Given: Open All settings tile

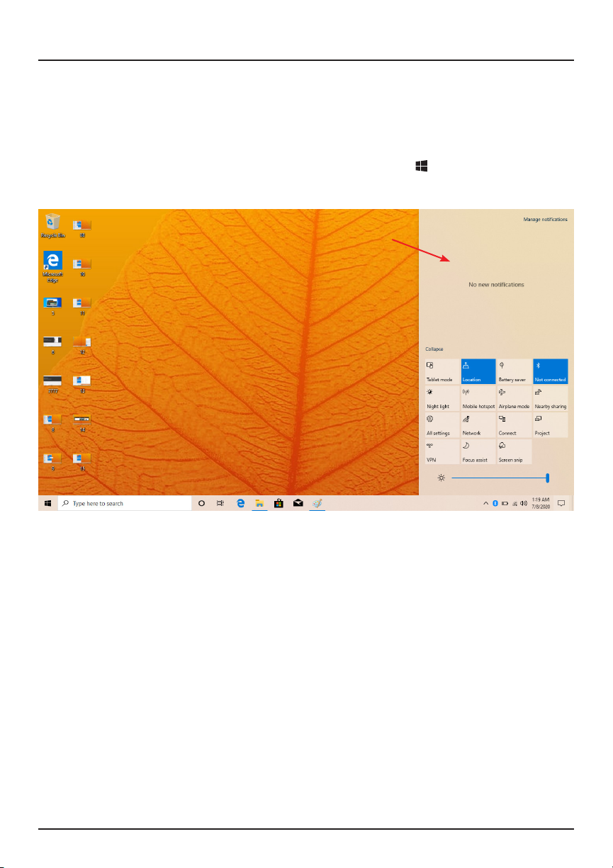Looking at the screenshot, I should click(442, 425).
